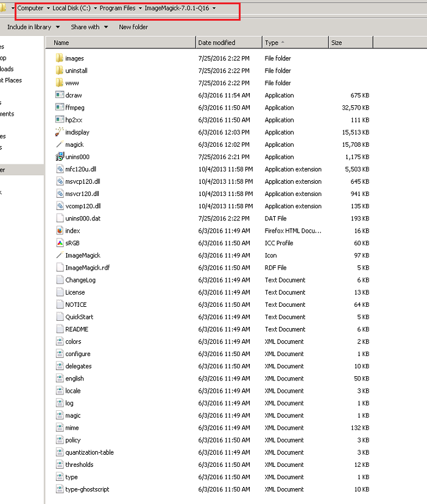
Task: Open the images folder icon
Action: (x=60, y=58)
